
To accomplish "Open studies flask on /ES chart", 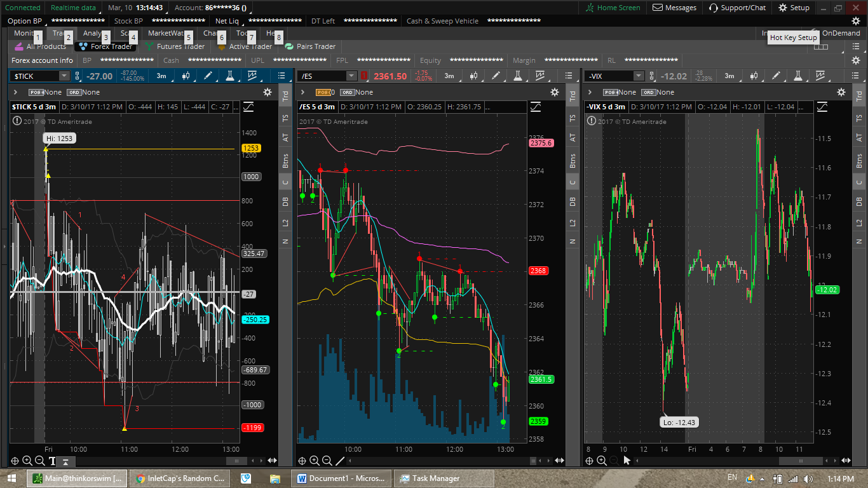I will pyautogui.click(x=518, y=76).
